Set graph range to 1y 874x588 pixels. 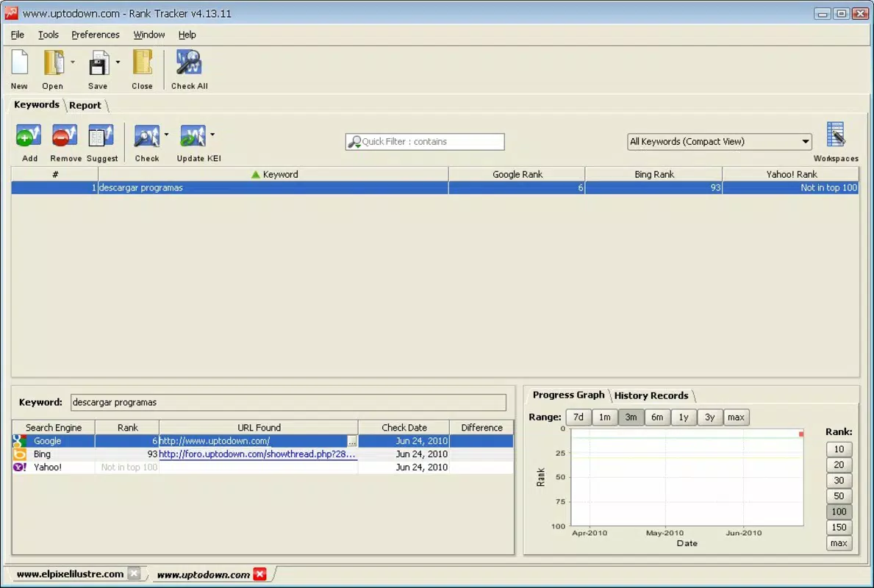(x=684, y=417)
